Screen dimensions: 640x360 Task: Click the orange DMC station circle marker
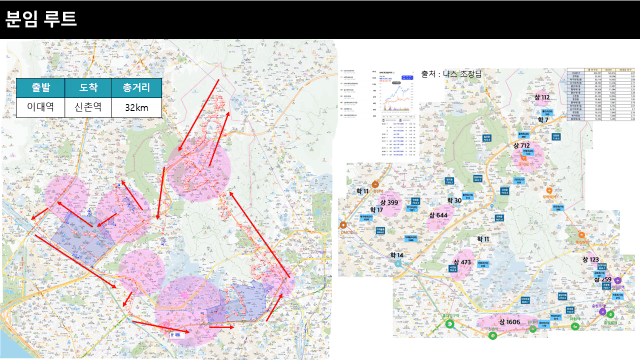[343, 225]
